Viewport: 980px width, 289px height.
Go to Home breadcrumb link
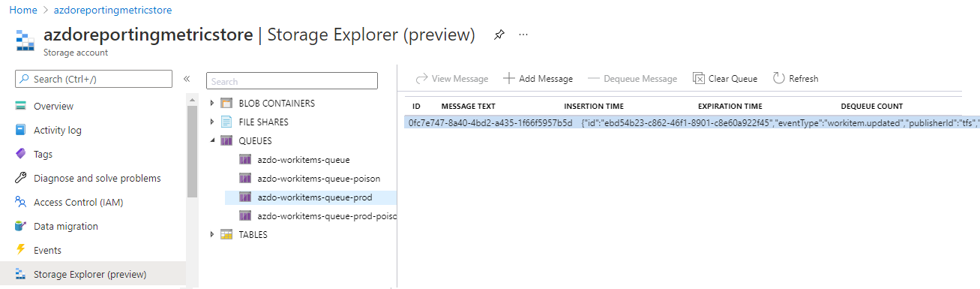tap(23, 10)
